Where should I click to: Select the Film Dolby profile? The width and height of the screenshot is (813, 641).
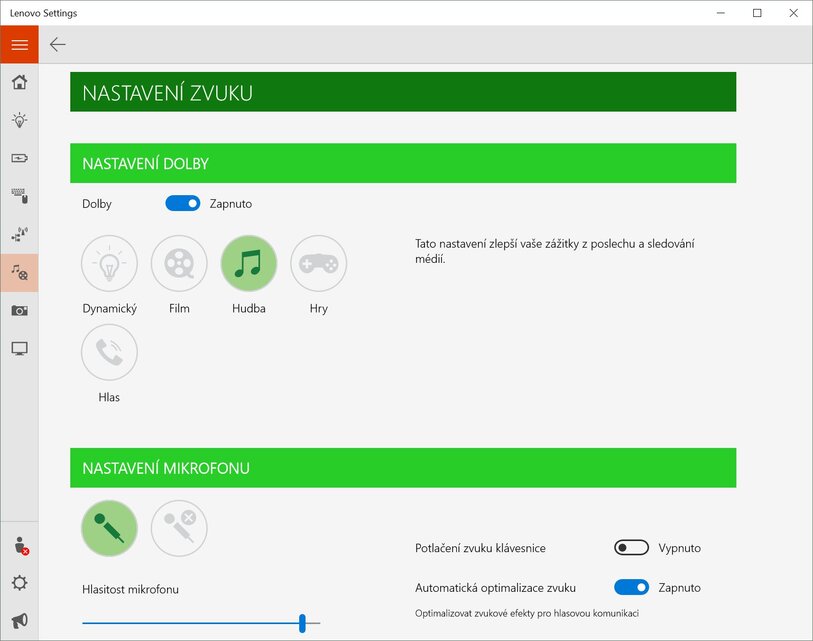[179, 264]
